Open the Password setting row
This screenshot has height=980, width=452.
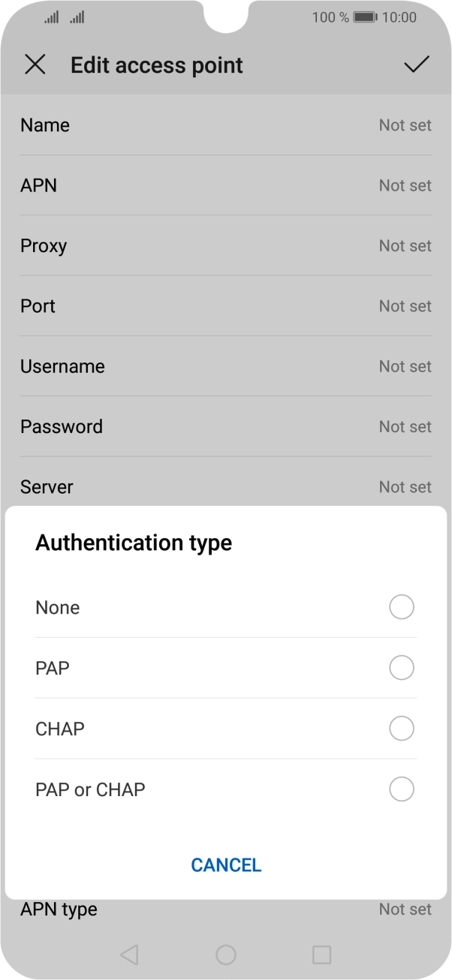(x=225, y=426)
